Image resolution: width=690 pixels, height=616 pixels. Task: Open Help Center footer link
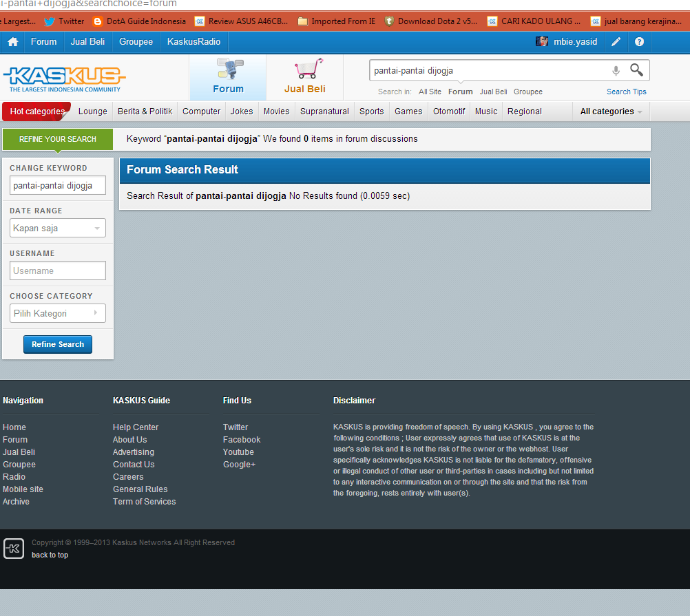pyautogui.click(x=136, y=427)
